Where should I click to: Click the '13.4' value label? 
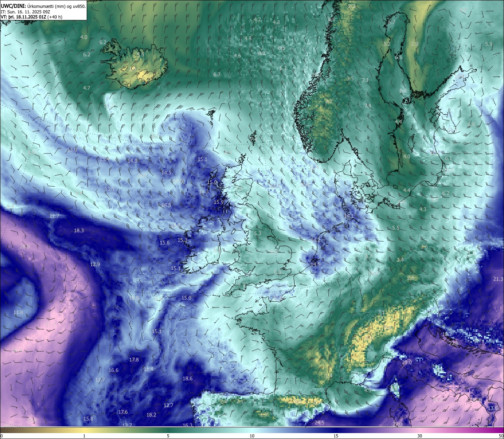click(x=104, y=159)
